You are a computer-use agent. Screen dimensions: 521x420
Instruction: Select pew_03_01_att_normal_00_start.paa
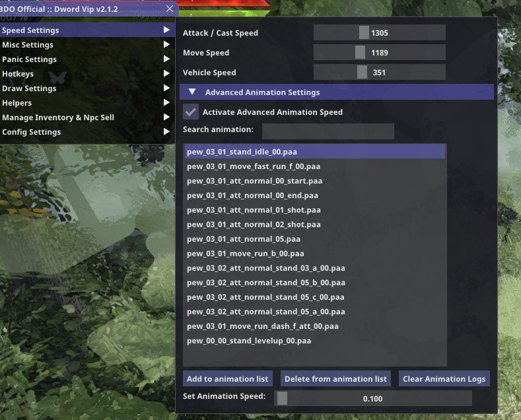point(315,181)
